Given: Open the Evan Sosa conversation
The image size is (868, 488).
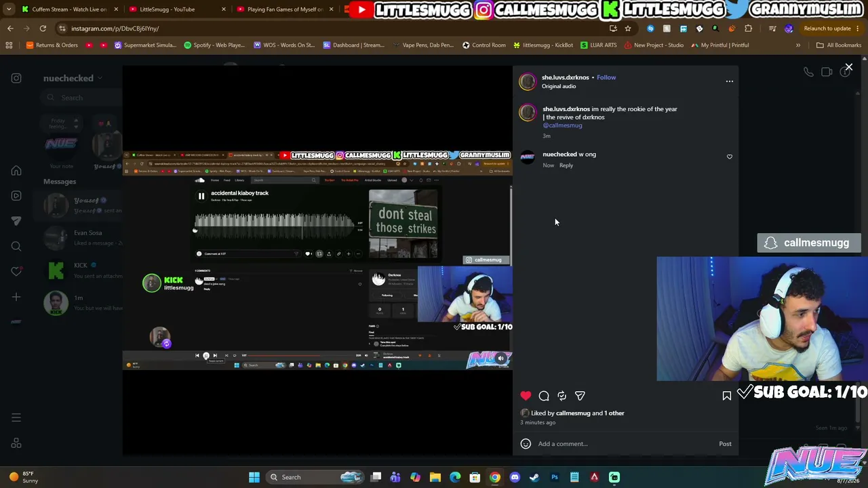Looking at the screenshot, I should pos(80,238).
